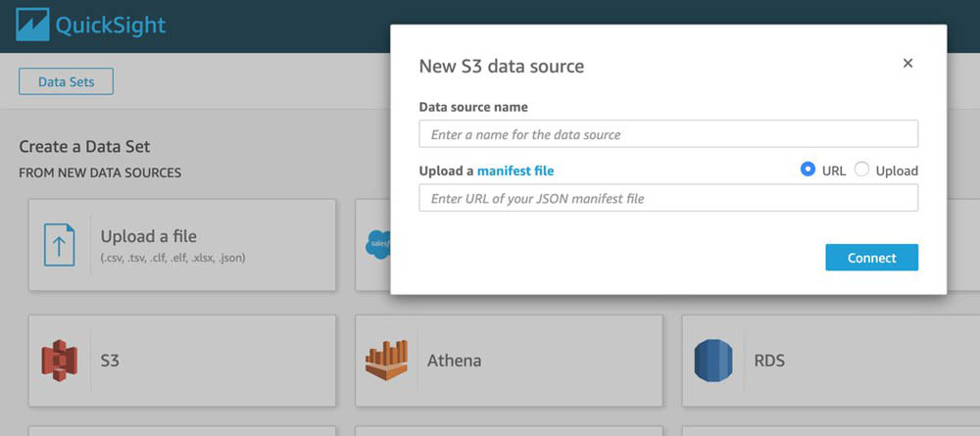
Task: Choose the Upload a file card
Action: pyautogui.click(x=182, y=245)
